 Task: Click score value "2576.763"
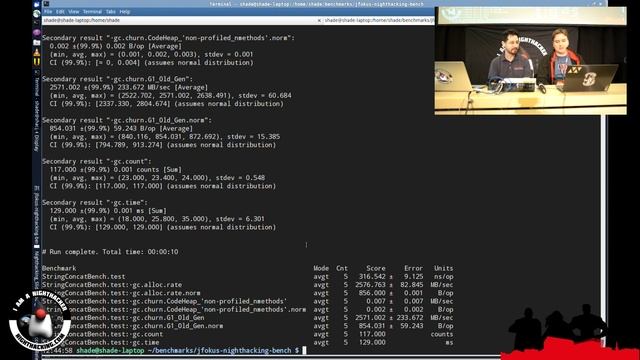point(370,284)
